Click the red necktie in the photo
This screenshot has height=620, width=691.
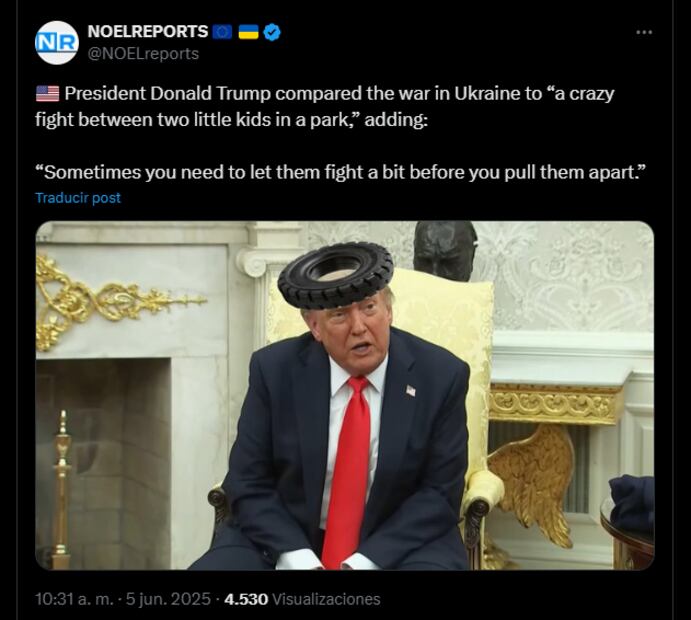click(348, 471)
